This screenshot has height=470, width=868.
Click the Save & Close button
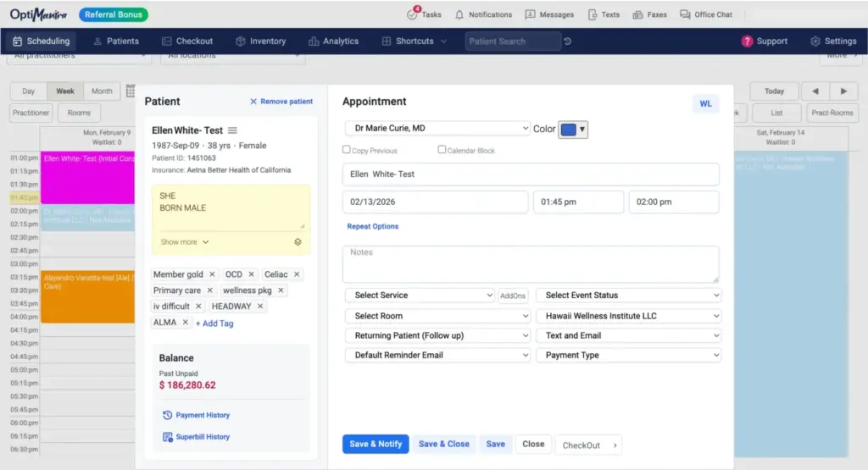point(444,444)
